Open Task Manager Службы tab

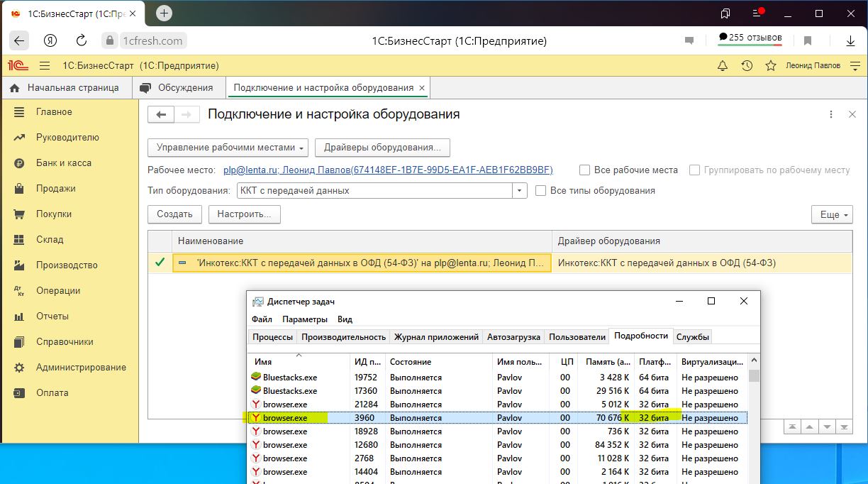pyautogui.click(x=693, y=337)
